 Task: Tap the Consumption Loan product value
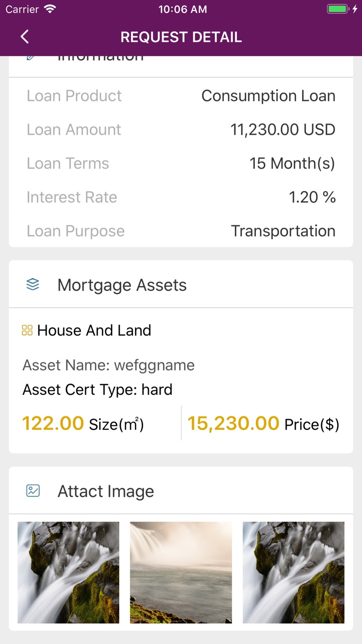pyautogui.click(x=268, y=96)
